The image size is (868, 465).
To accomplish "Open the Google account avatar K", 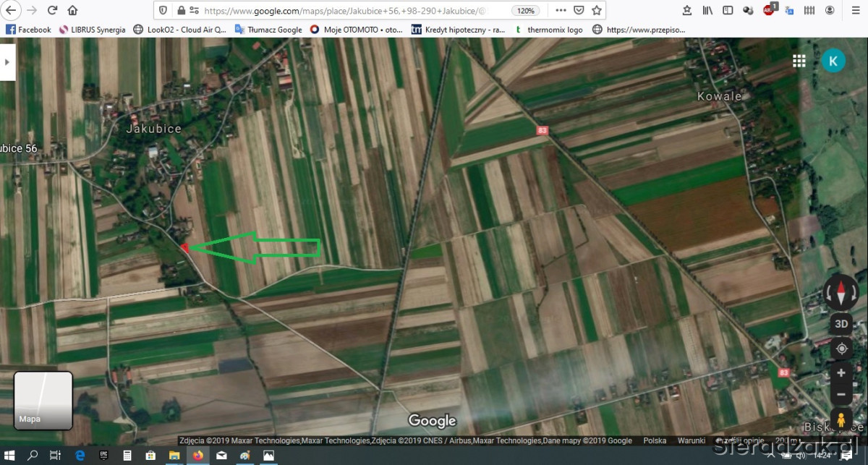I will pyautogui.click(x=833, y=61).
